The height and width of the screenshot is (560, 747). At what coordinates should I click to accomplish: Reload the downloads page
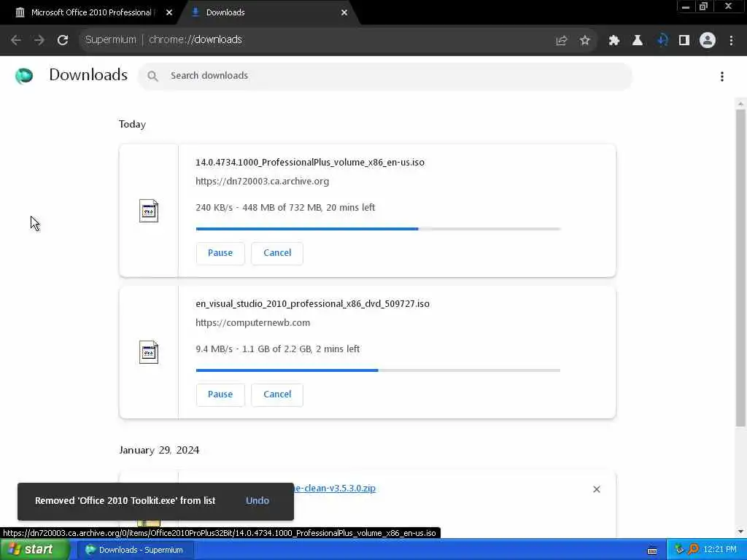(x=63, y=40)
